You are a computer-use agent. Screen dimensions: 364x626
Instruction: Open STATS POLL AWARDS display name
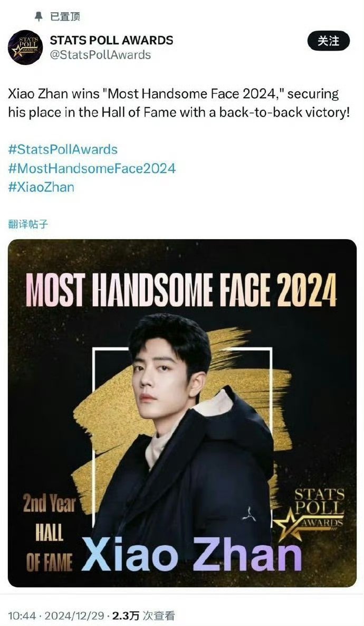coord(111,40)
